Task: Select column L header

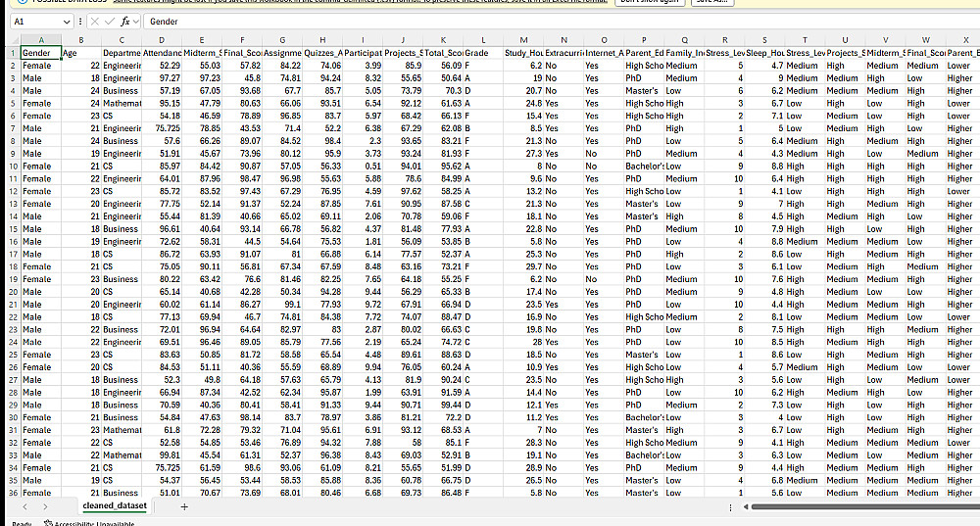Action: [483, 40]
